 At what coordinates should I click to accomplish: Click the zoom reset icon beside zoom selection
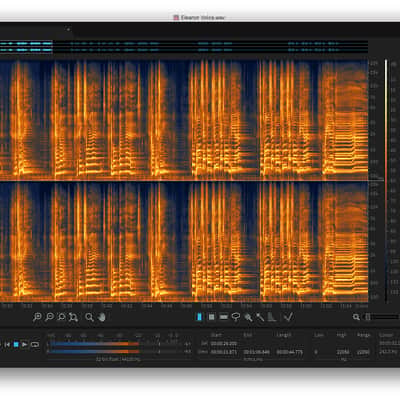click(x=73, y=317)
